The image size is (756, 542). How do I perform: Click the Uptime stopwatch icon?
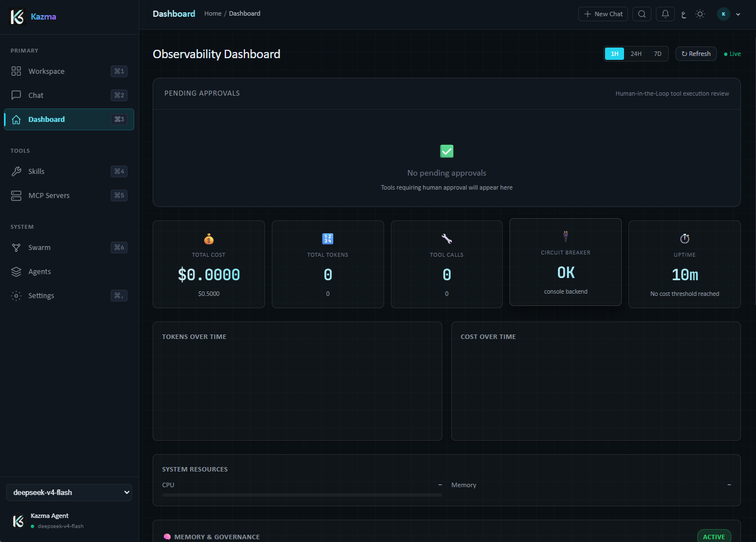685,239
